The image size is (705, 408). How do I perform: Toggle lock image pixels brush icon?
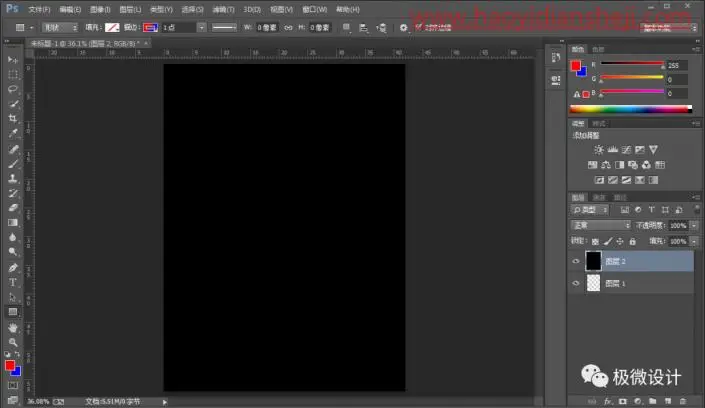pos(608,242)
